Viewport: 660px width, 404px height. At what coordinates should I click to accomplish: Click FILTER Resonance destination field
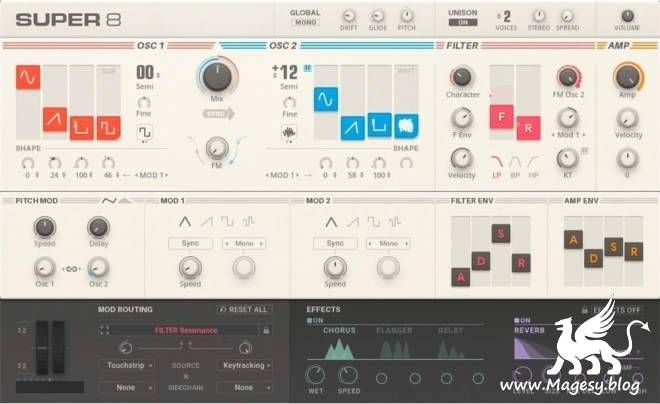click(x=186, y=330)
